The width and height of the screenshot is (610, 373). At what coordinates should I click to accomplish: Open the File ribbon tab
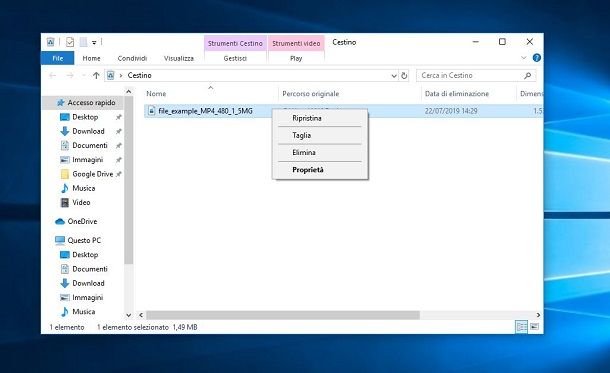coord(58,58)
